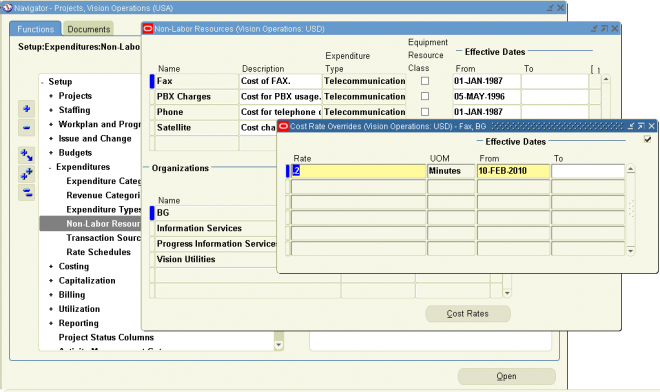Click the Fax row descriptive flexfield bracket
The image size is (660, 392).
pyautogui.click(x=595, y=81)
